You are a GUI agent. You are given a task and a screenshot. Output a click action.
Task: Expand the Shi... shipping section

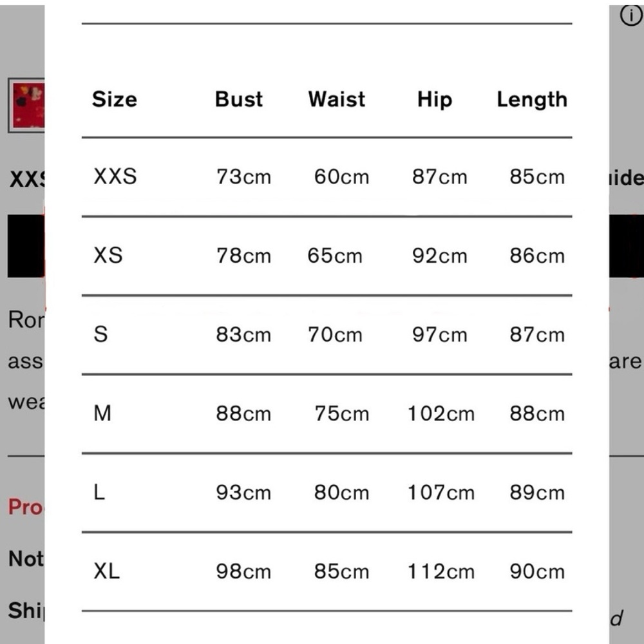(x=26, y=611)
